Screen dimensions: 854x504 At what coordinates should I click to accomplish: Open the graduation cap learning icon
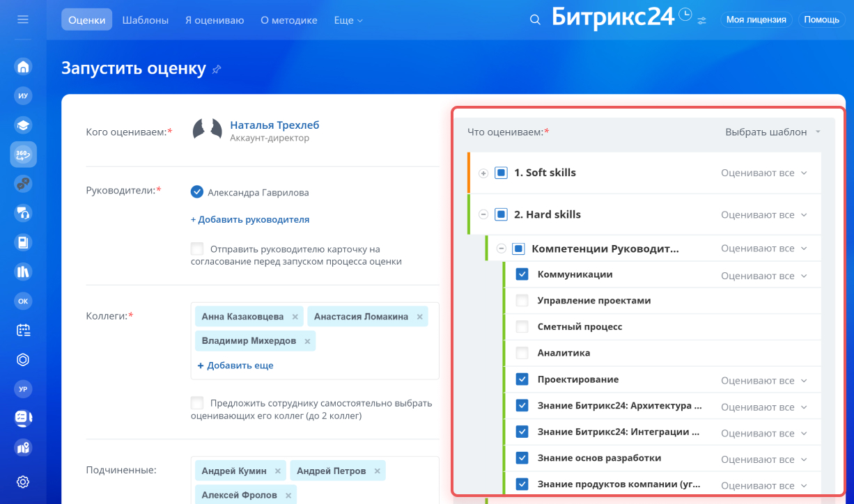click(x=23, y=125)
